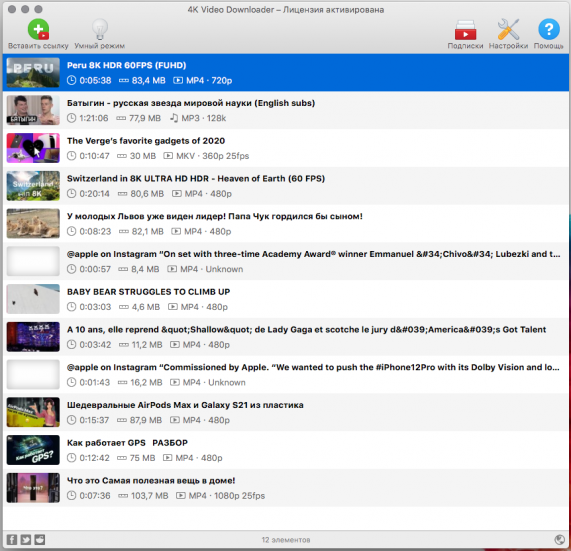
Task: Click title 'A 10 ans, elle reprend Shallow'
Action: [306, 330]
